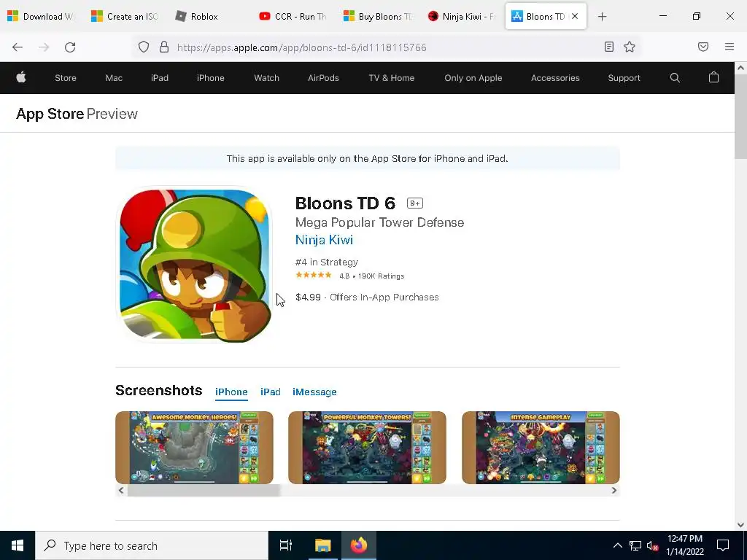
Task: Open the Watch navigation item
Action: (266, 77)
